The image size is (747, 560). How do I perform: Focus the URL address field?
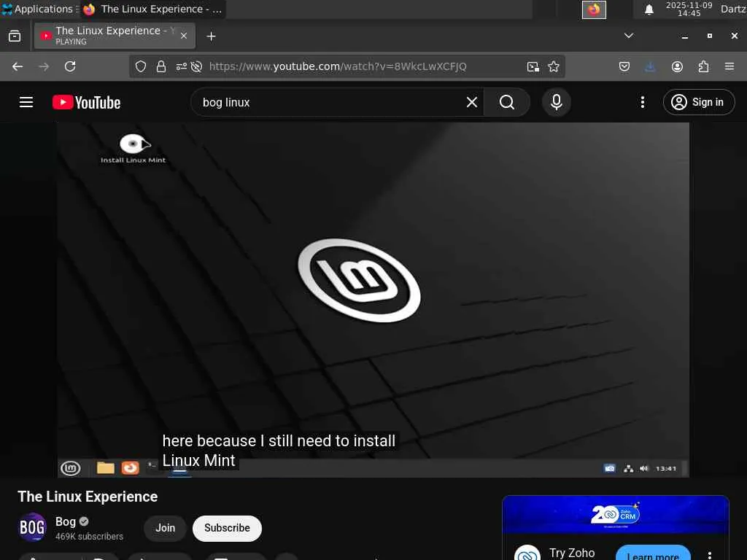coord(338,66)
